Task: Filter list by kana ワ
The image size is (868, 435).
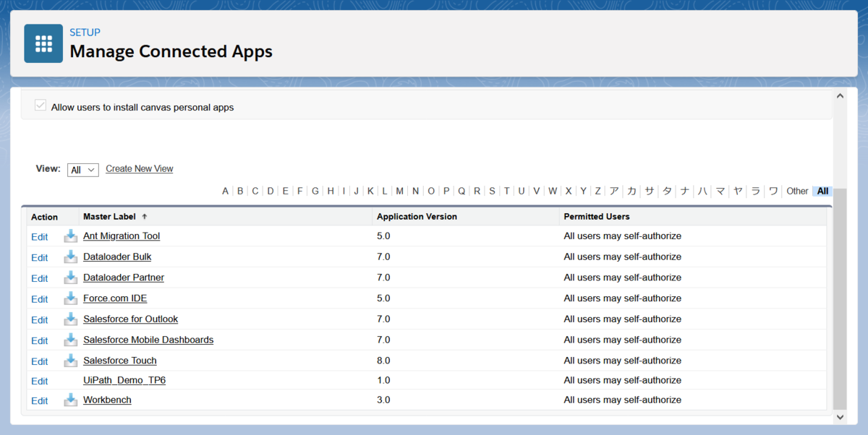Action: (773, 191)
